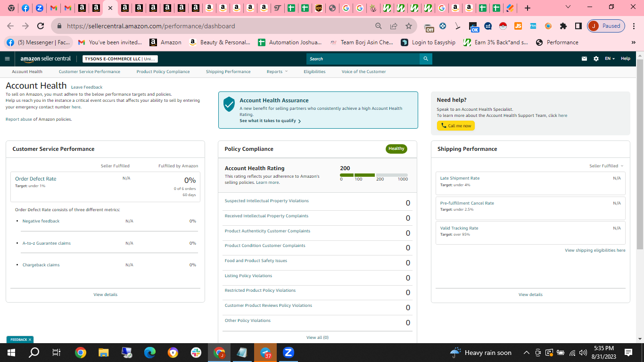
Task: Bookmark this page with the star icon
Action: pyautogui.click(x=409, y=26)
